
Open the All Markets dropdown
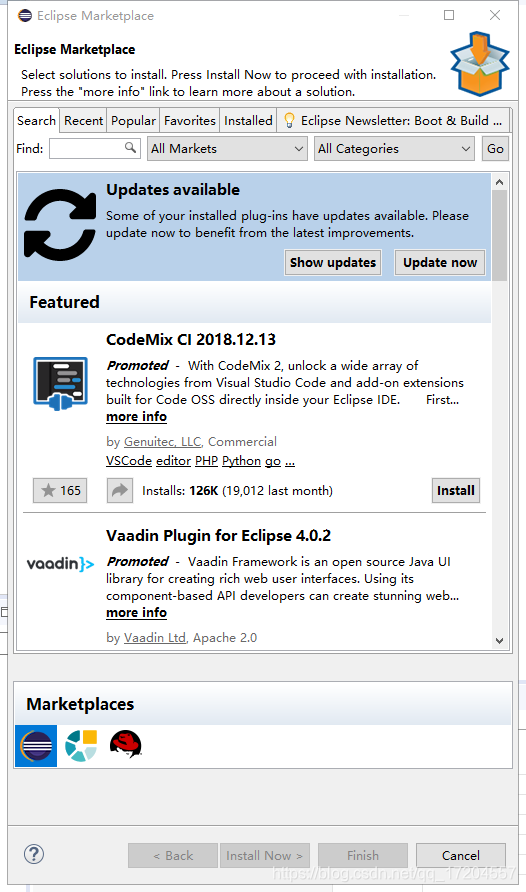pyautogui.click(x=227, y=148)
